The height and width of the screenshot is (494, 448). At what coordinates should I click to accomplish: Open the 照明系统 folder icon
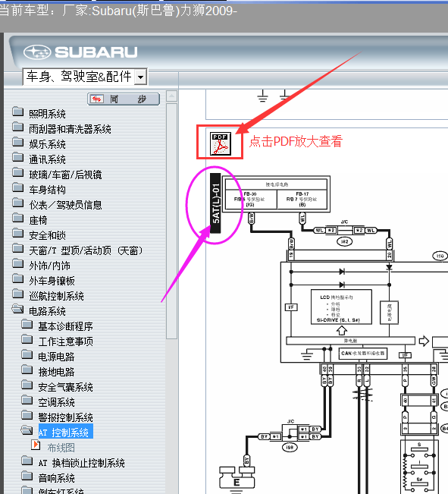[x=18, y=112]
